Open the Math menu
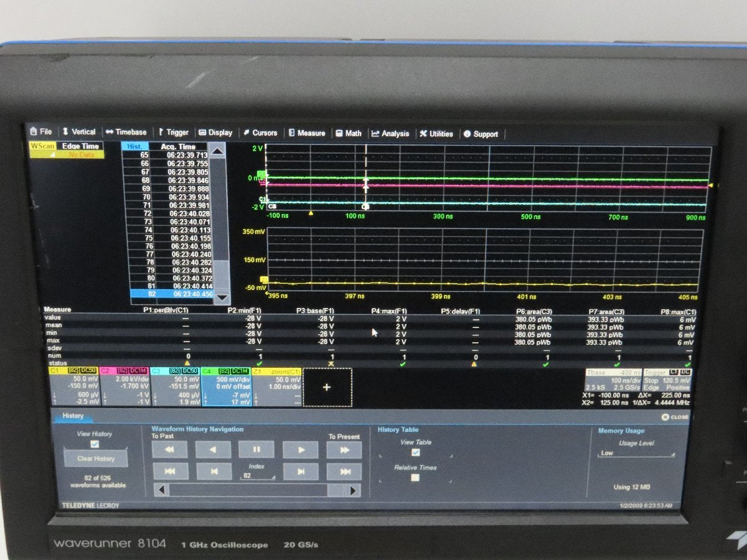Viewport: 747px width, 560px height. pyautogui.click(x=349, y=133)
